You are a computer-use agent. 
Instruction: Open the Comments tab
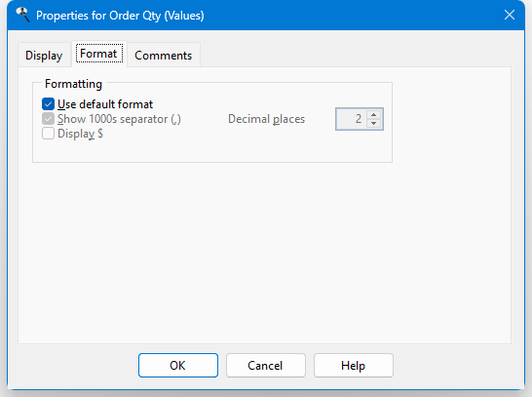point(163,55)
